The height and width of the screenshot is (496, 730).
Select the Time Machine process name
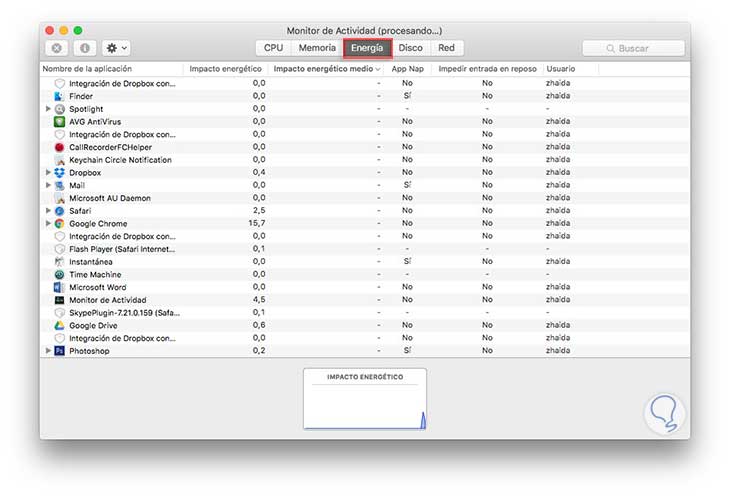95,274
